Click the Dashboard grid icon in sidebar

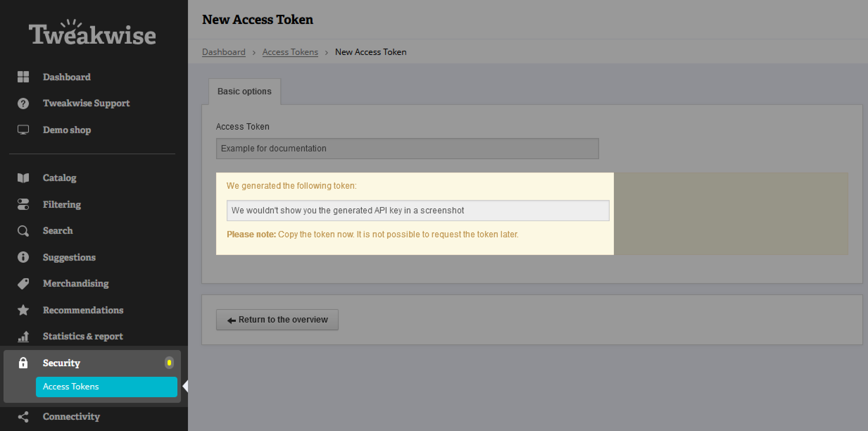click(x=23, y=77)
